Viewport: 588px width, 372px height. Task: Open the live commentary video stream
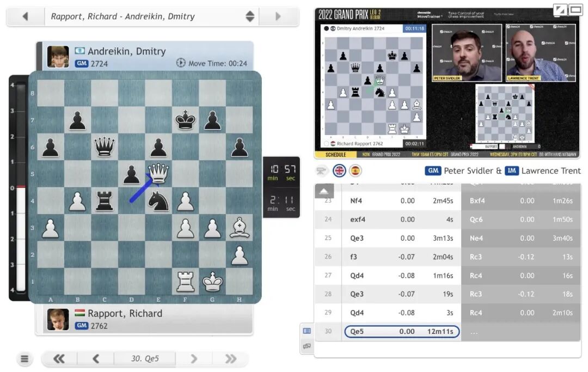446,83
